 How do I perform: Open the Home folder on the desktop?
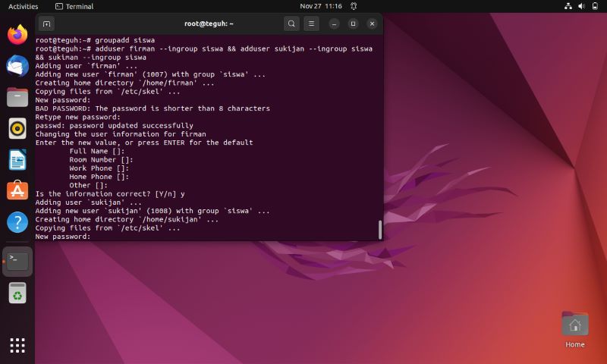pyautogui.click(x=575, y=329)
